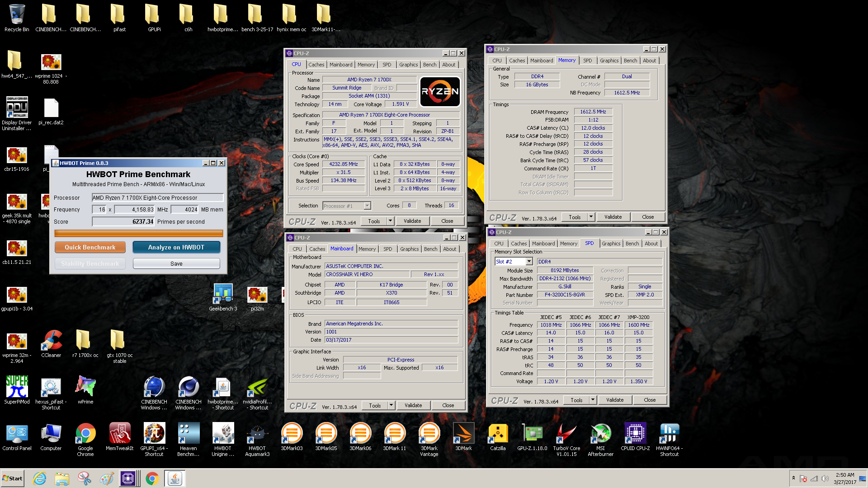Click Validate in the SPD window
Screen dimensions: 868x488
(x=615, y=400)
